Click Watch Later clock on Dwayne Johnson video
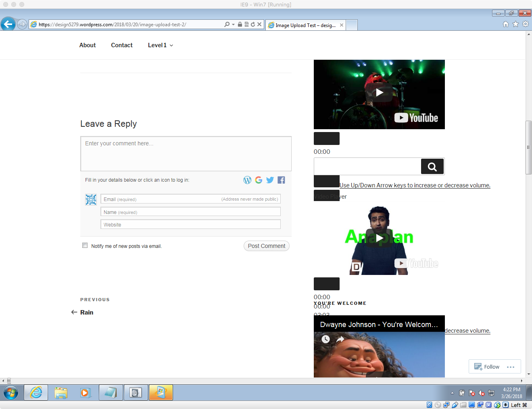Viewport: 532px width, 409px height. point(325,339)
